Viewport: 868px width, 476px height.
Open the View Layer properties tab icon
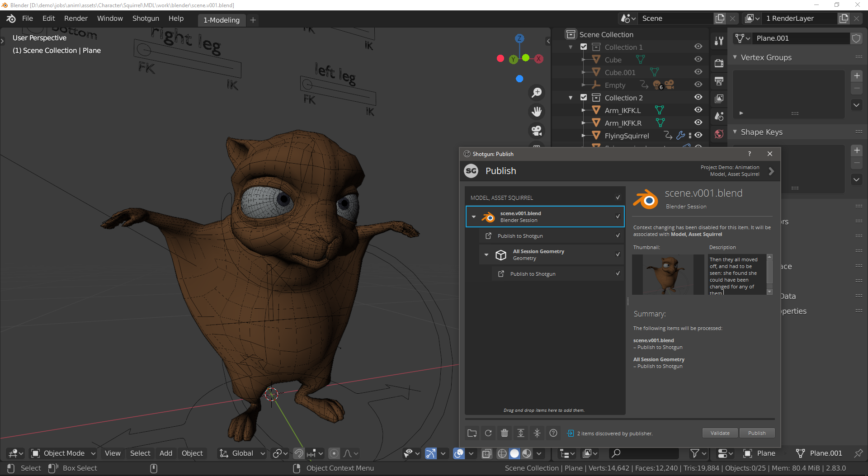pos(719,98)
